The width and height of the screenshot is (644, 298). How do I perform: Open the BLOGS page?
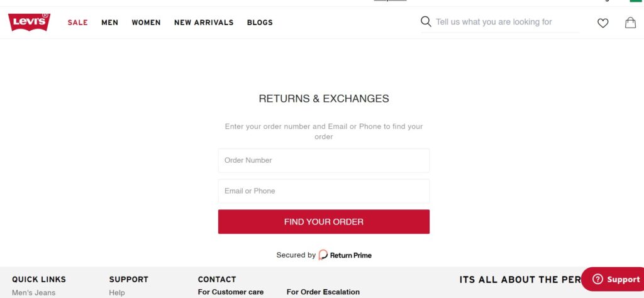260,23
